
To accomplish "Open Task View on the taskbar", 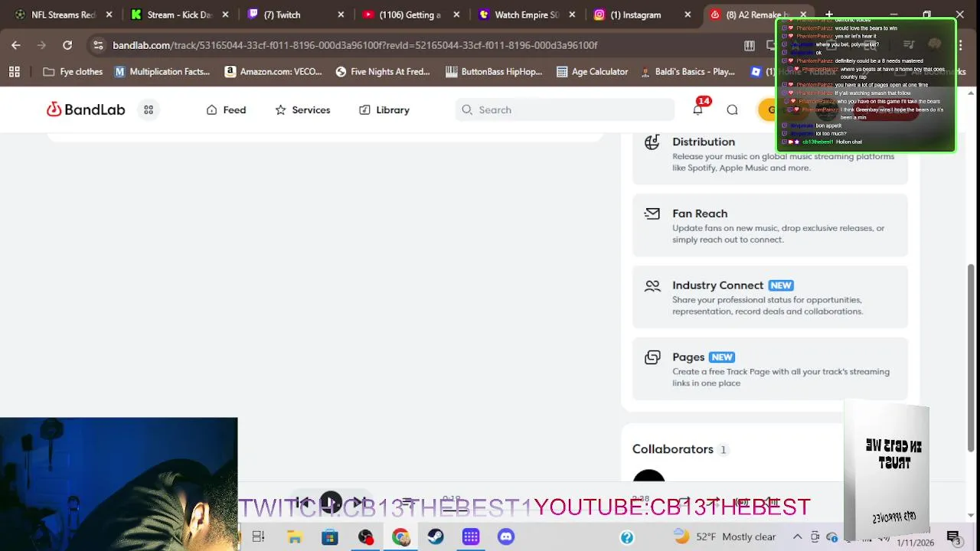I will pos(258,536).
